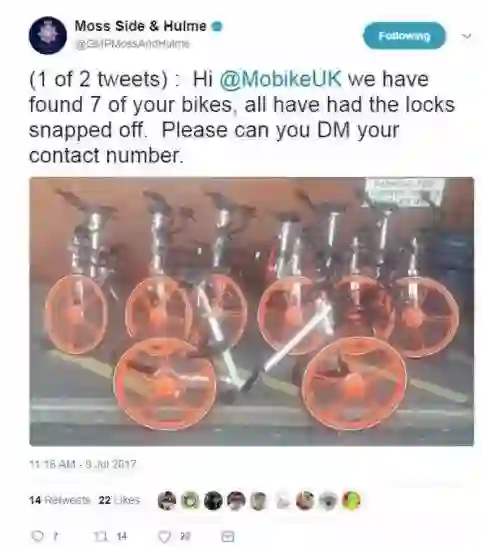The height and width of the screenshot is (549, 482).
Task: Open second liker's avatar
Action: tap(190, 500)
